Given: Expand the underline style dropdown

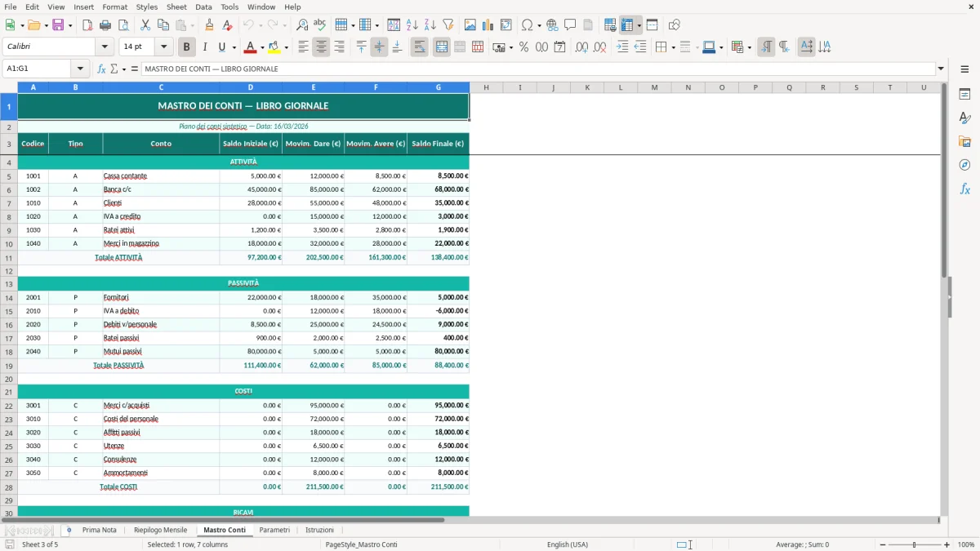Looking at the screenshot, I should (234, 47).
